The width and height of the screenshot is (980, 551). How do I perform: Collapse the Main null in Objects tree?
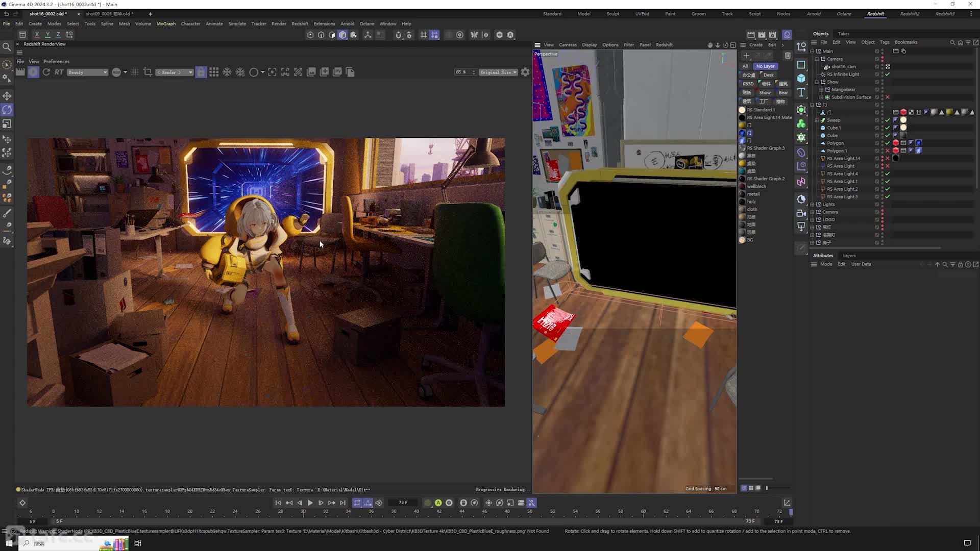tap(812, 52)
